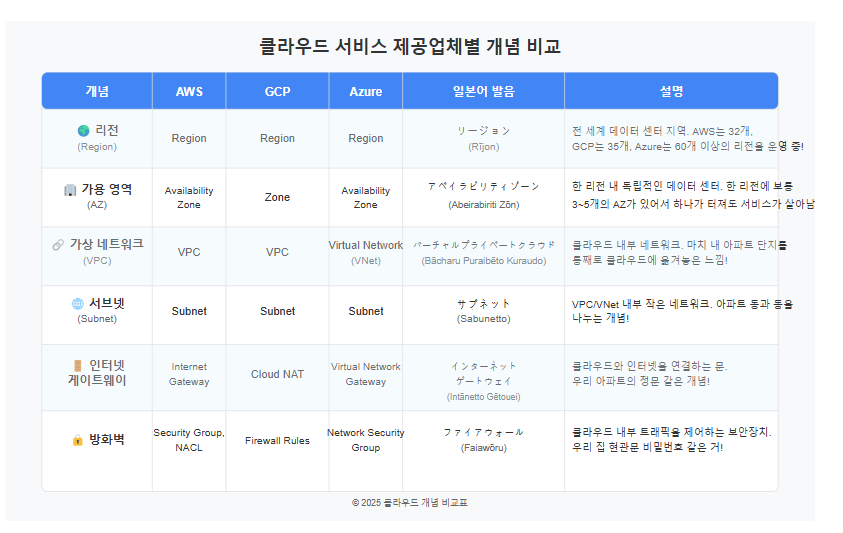This screenshot has width=843, height=533.
Task: Click the AWS Region cell
Action: point(189,138)
